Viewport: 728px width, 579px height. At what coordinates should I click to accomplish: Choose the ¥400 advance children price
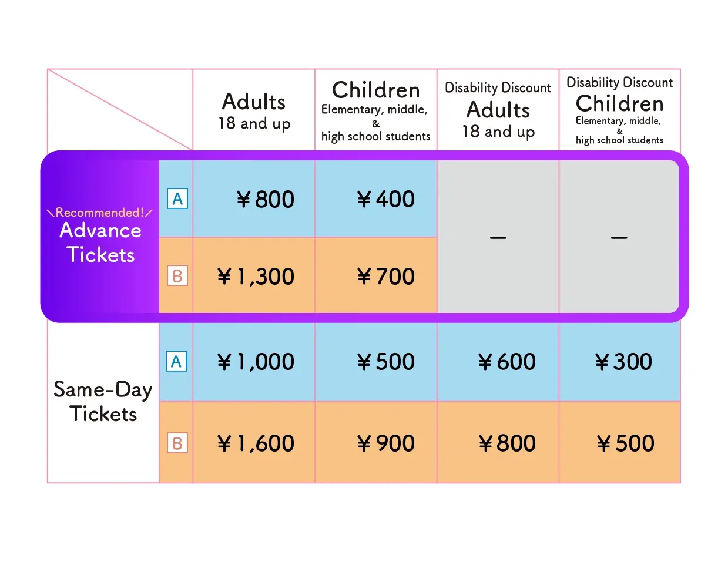[x=385, y=200]
